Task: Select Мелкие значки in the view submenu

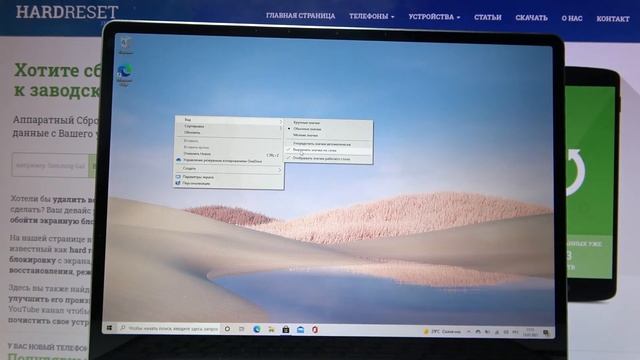Action: [305, 135]
